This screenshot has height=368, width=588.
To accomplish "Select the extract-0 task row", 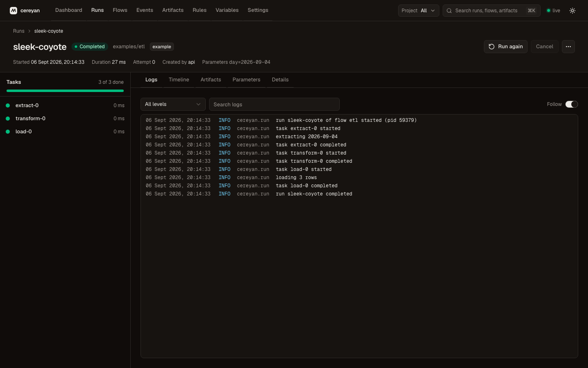I will [65, 105].
